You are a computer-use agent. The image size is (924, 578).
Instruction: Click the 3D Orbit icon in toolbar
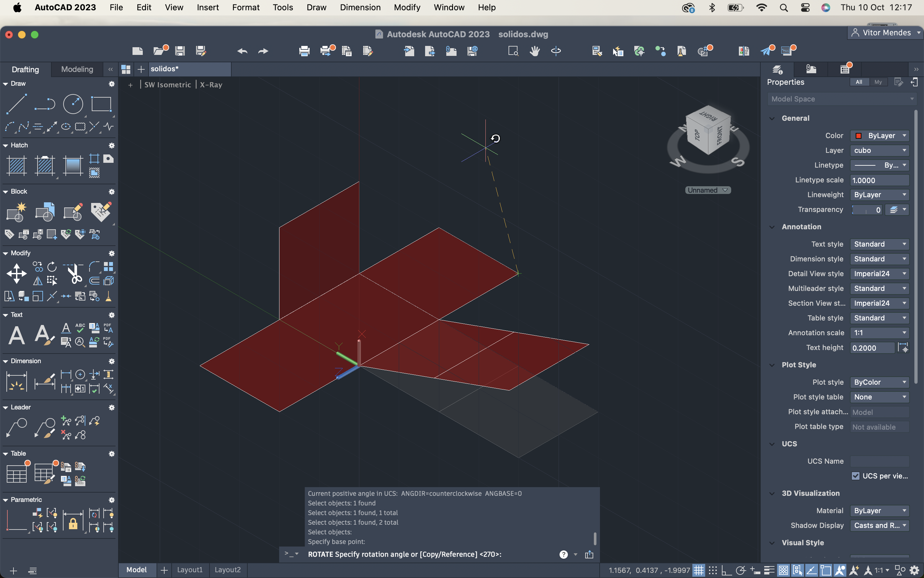556,51
